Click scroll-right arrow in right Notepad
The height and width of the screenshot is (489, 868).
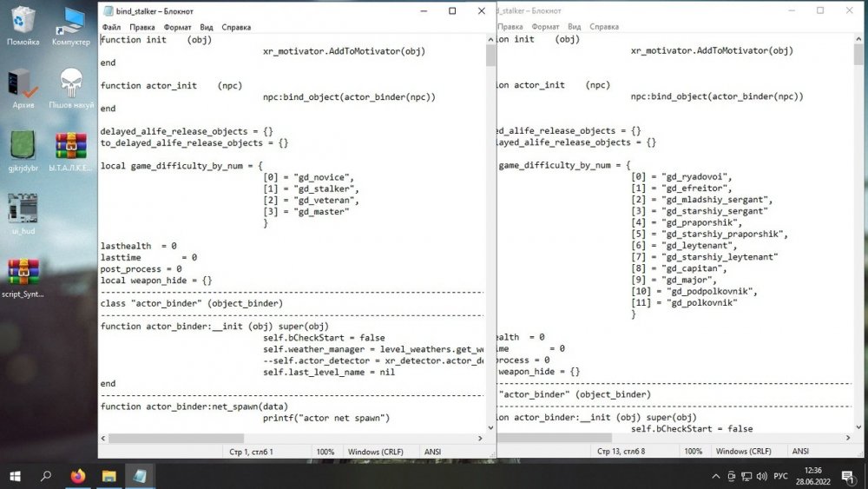[x=849, y=438]
